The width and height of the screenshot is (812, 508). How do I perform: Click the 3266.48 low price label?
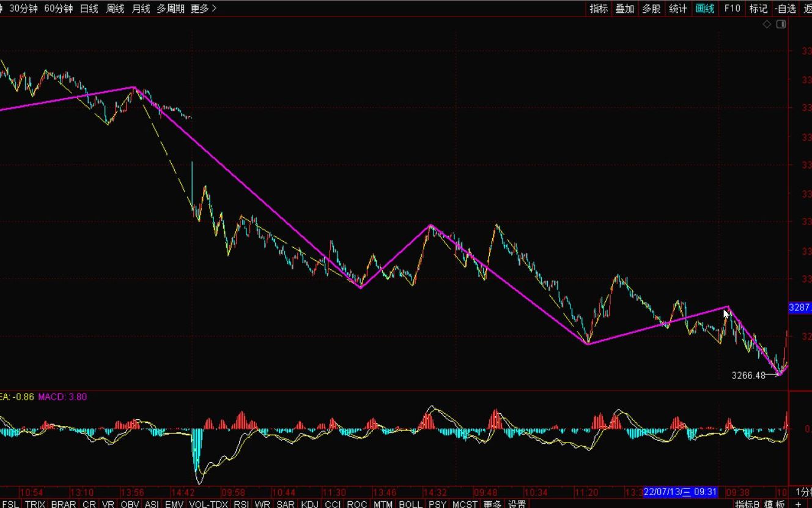click(x=748, y=375)
